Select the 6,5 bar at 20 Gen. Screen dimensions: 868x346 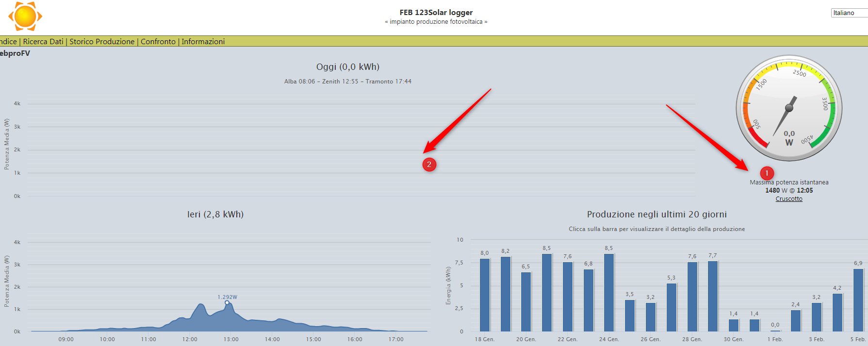pos(526,302)
